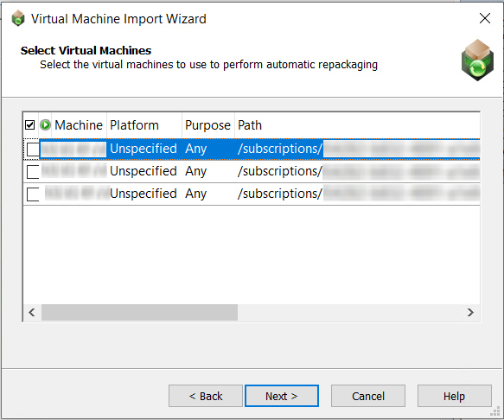Click the right scroll arrow
Viewport: 504px width, 420px height.
(470, 312)
